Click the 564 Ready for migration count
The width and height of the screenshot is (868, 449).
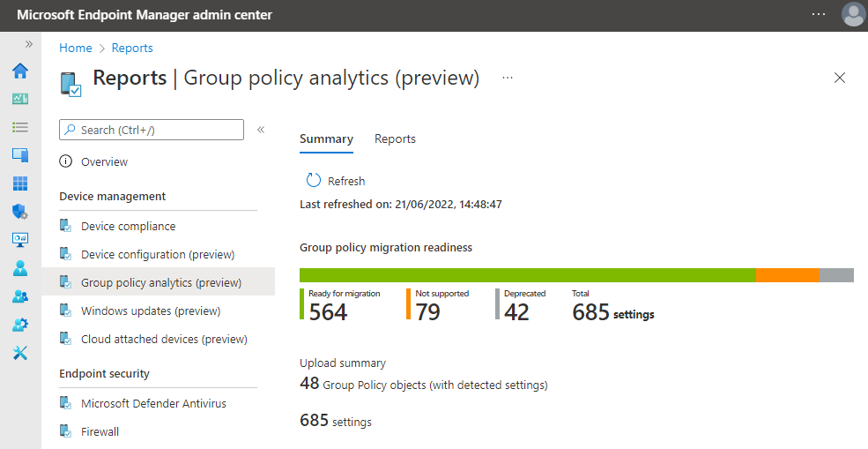[329, 312]
